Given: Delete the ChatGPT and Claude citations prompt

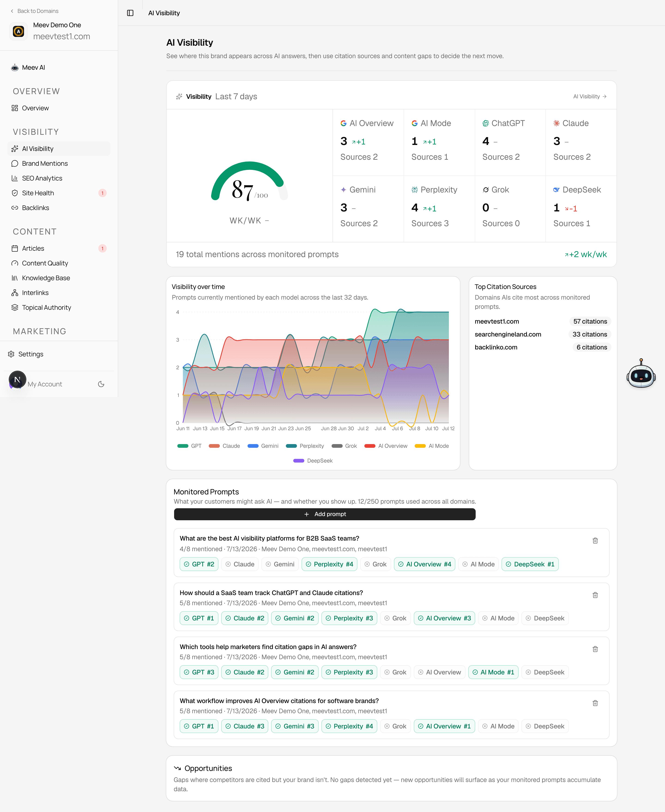Looking at the screenshot, I should tap(595, 595).
